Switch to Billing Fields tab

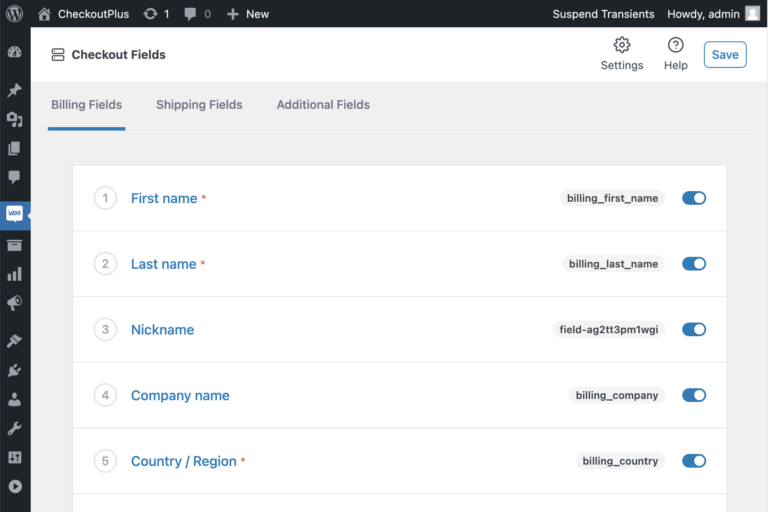coord(87,105)
